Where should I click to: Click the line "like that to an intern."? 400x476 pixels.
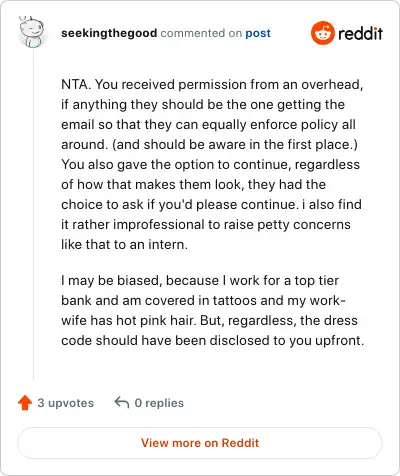tap(124, 244)
